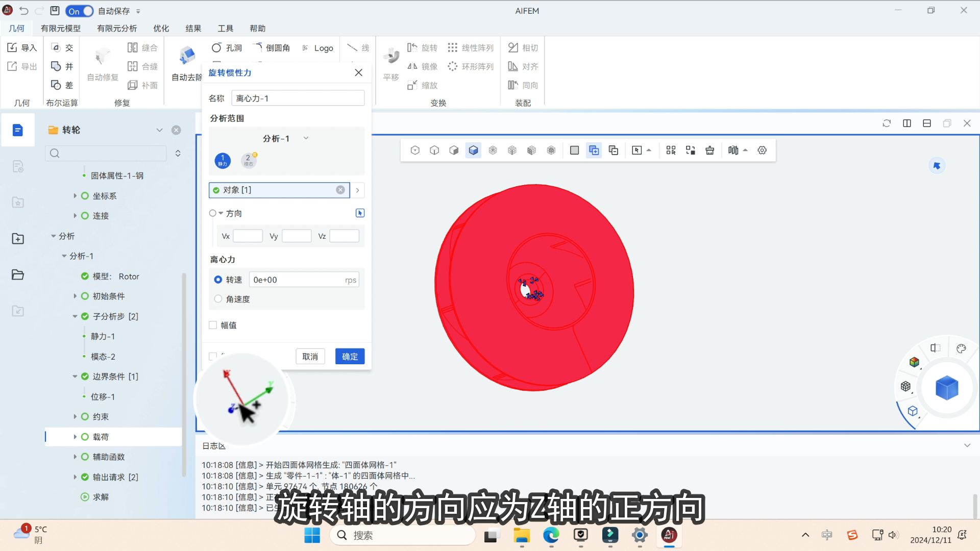Open the AIFEM app in taskbar

(x=669, y=535)
